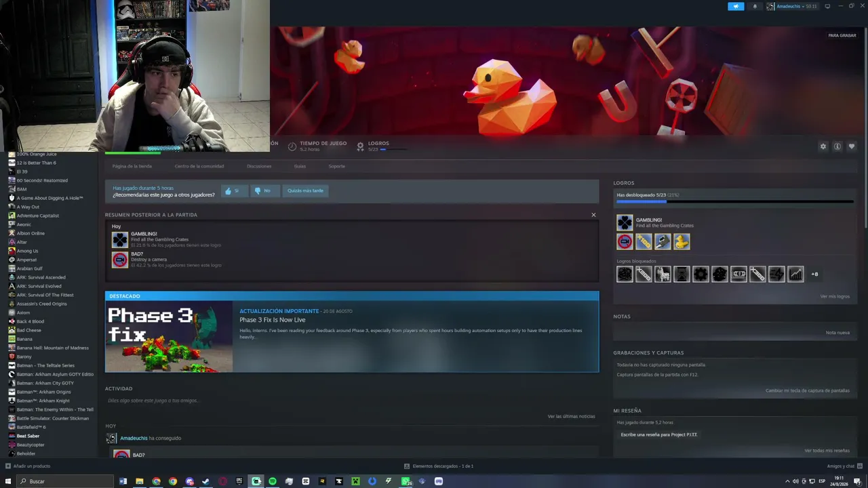Click the achievements progress bar
This screenshot has height=488, width=868.
735,201
